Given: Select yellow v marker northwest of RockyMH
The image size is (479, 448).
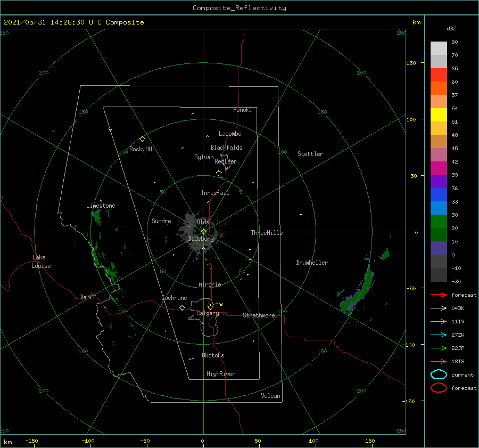Looking at the screenshot, I should (111, 130).
